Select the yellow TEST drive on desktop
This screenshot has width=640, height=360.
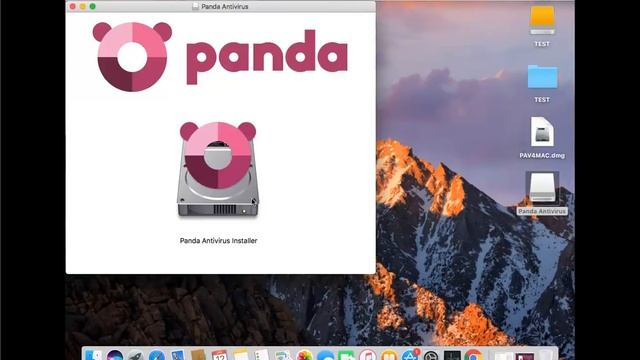(x=542, y=20)
